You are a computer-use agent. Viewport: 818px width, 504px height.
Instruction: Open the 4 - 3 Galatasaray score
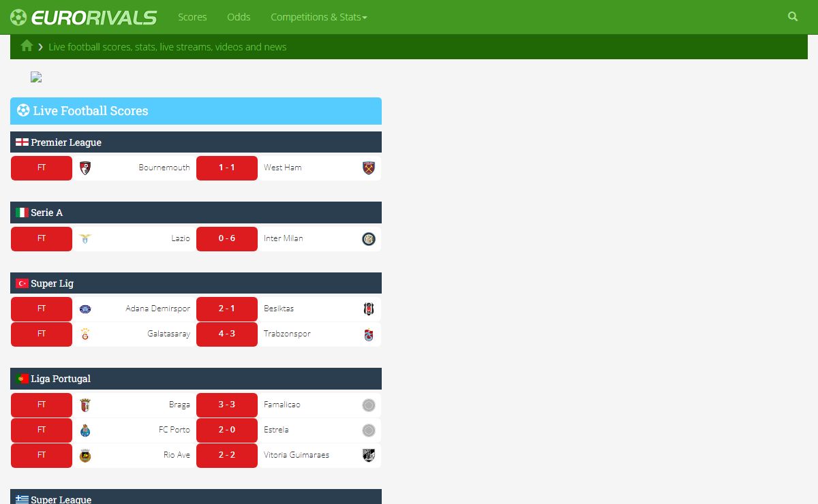[x=227, y=334]
